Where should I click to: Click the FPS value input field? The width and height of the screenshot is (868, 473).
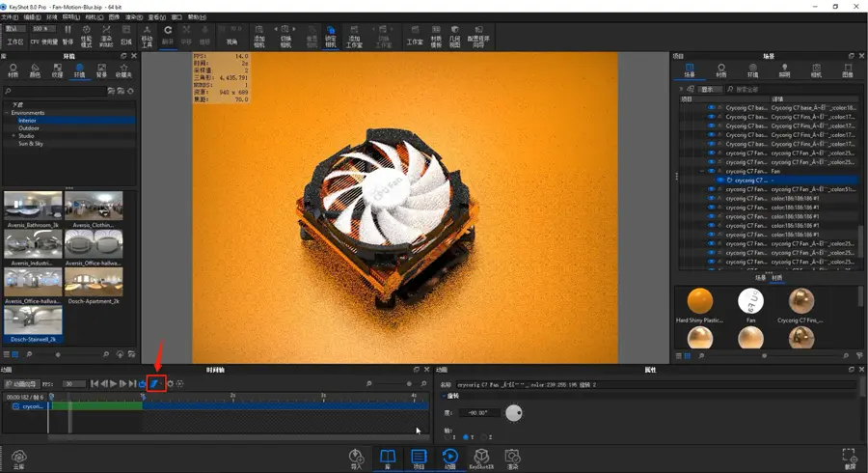pyautogui.click(x=73, y=384)
